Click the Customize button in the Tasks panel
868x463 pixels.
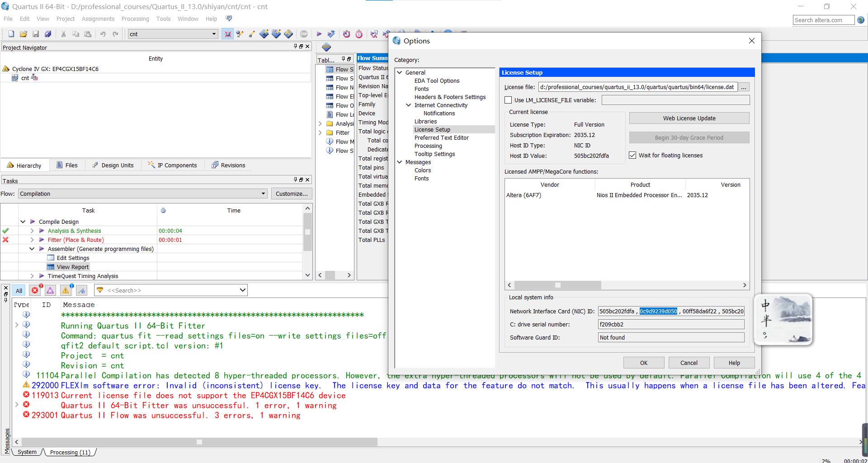(x=291, y=194)
